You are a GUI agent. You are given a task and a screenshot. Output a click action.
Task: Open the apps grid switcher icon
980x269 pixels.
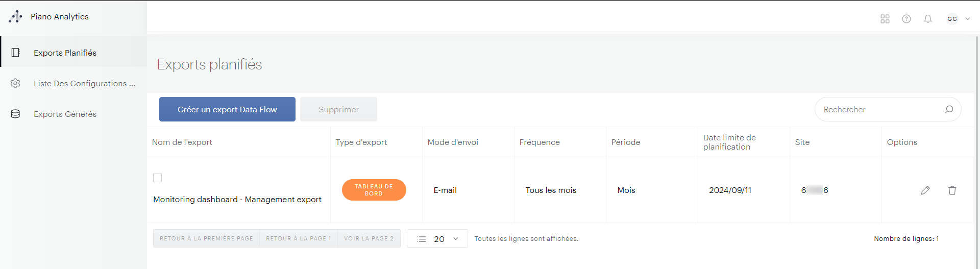pos(885,19)
